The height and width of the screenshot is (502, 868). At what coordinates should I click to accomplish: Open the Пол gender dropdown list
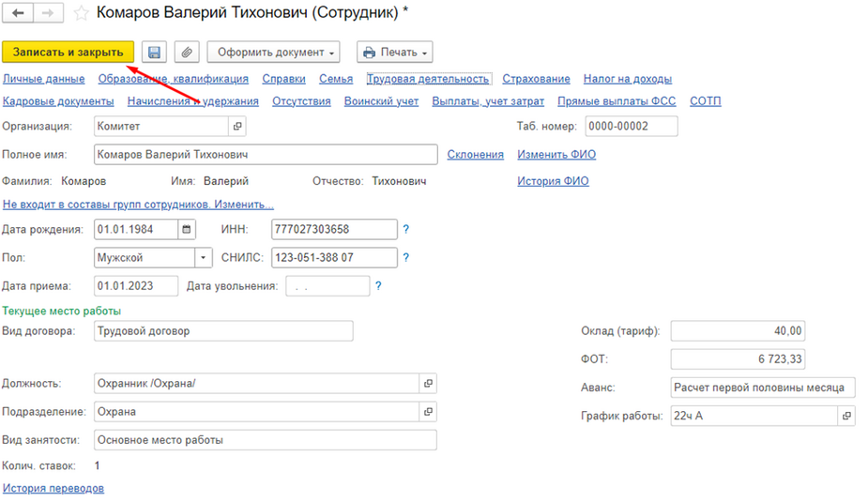coord(205,257)
